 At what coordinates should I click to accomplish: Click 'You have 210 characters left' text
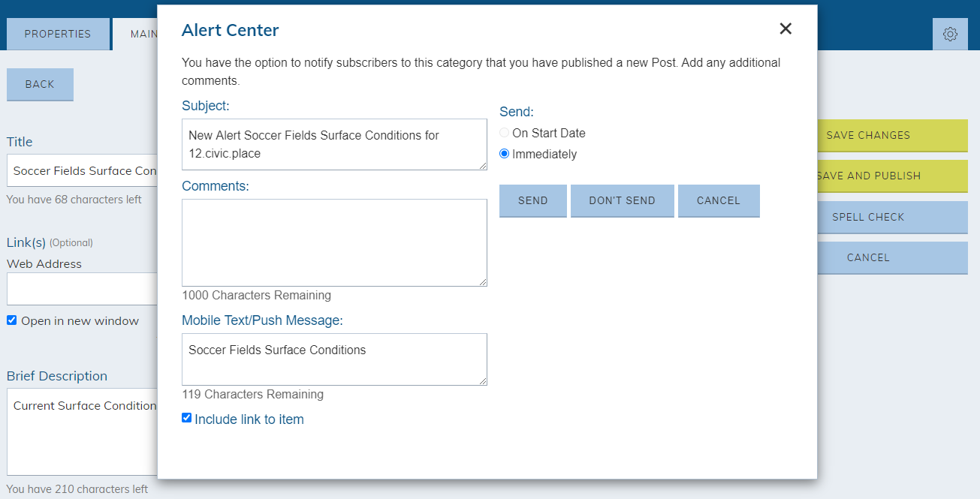coord(77,489)
